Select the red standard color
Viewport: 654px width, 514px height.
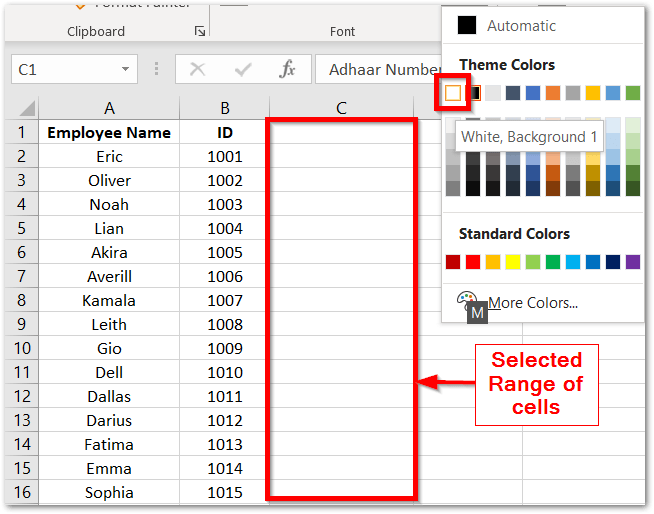(473, 262)
